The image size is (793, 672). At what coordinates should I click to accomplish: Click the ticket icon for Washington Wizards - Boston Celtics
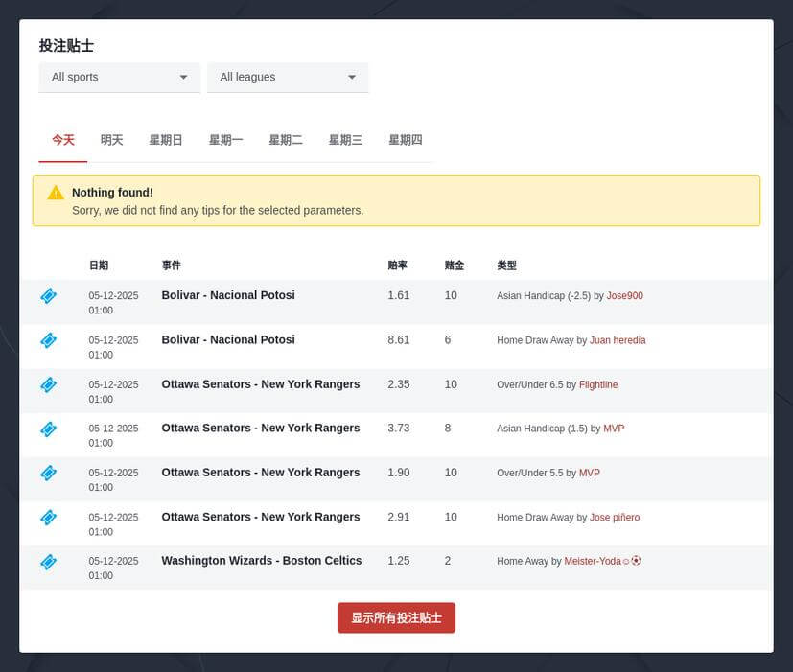(x=48, y=562)
